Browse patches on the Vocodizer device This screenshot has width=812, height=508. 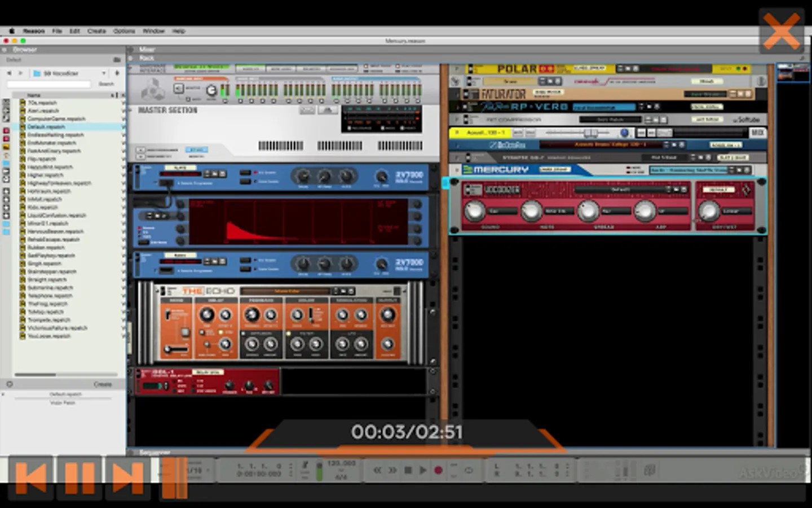coord(676,190)
